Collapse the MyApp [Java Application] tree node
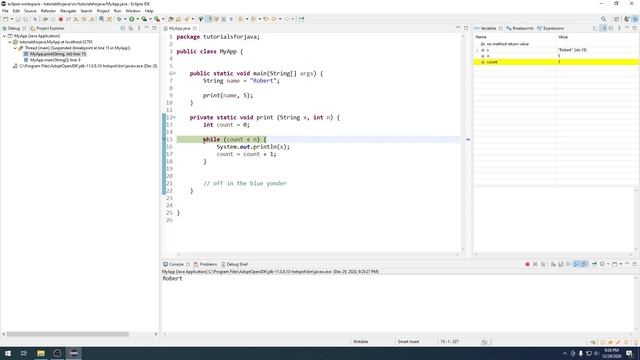Screen dimensions: 640x360 4,36
